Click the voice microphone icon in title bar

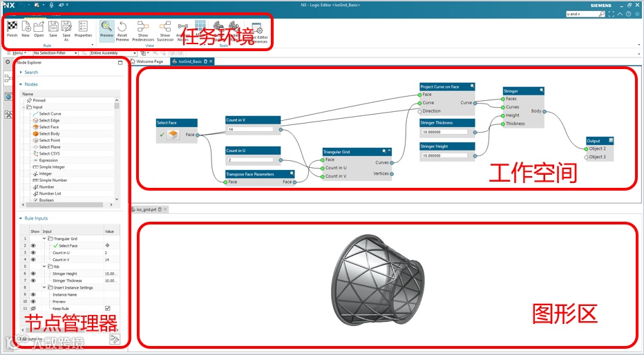(51, 5)
